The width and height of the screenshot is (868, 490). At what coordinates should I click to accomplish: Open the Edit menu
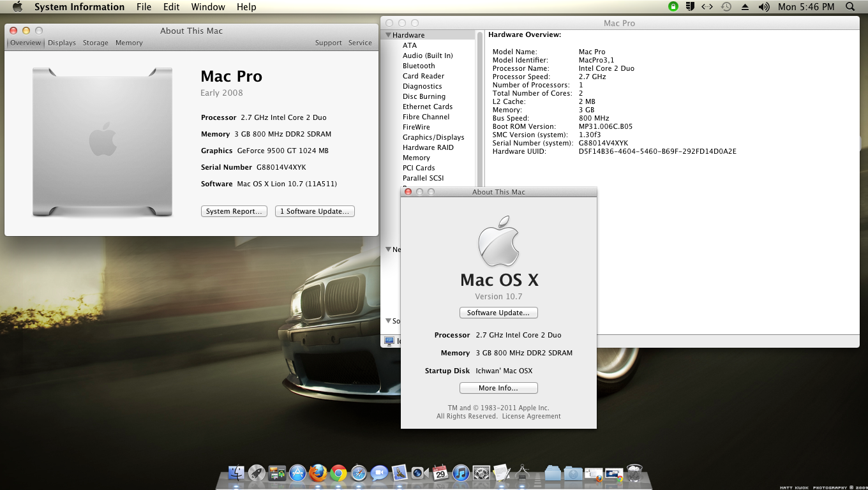[171, 7]
